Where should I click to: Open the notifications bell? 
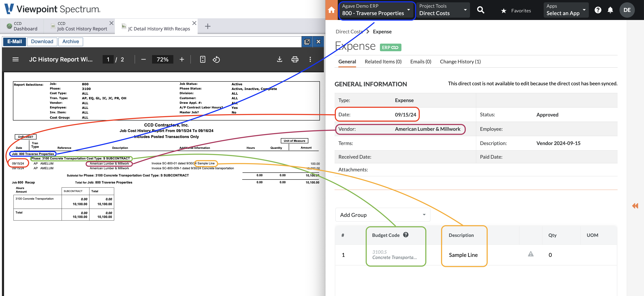[610, 10]
